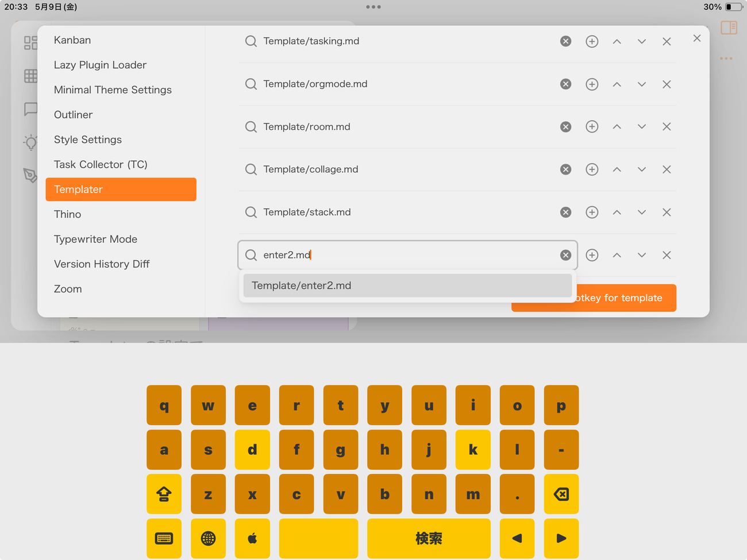
Task: Click plus icon on Template/collage.md row
Action: pyautogui.click(x=592, y=169)
